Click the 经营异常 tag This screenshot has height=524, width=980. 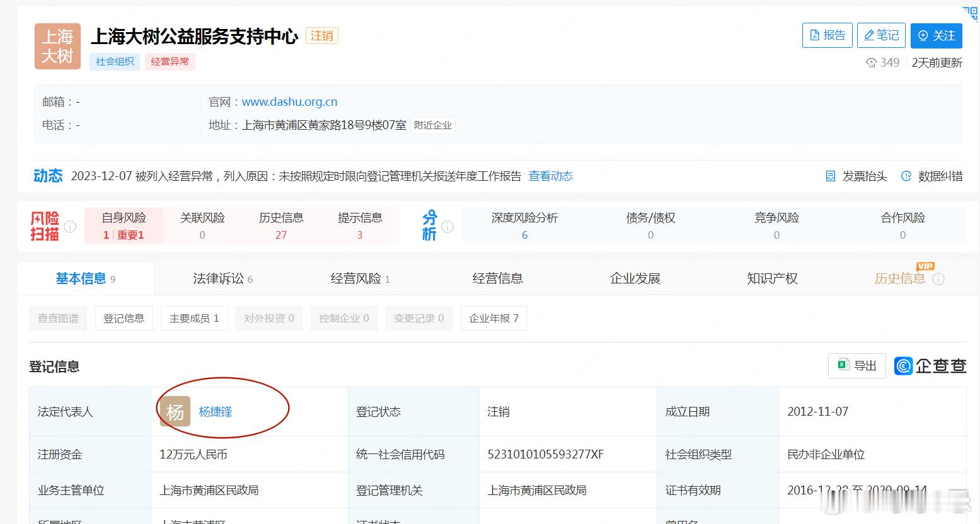coord(170,61)
